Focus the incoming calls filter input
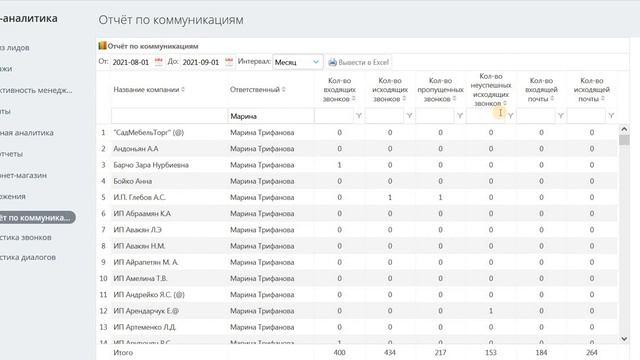640x360 pixels. coord(334,116)
